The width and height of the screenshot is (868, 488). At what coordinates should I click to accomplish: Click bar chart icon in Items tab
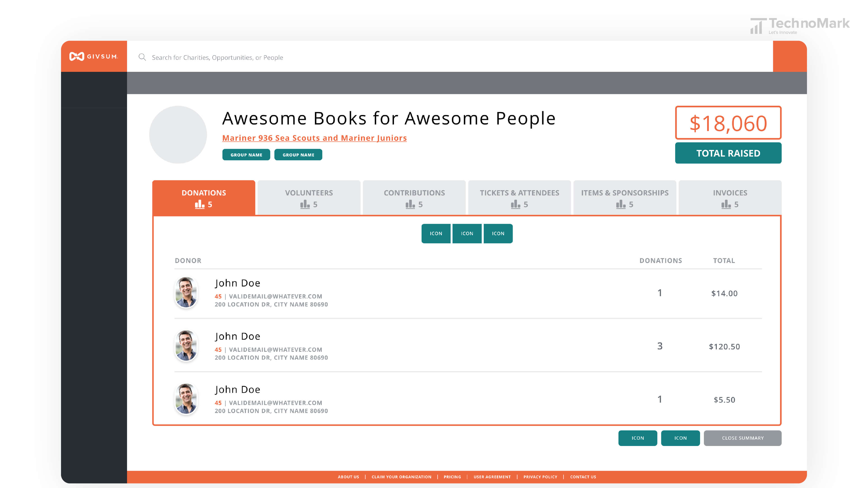pos(621,204)
